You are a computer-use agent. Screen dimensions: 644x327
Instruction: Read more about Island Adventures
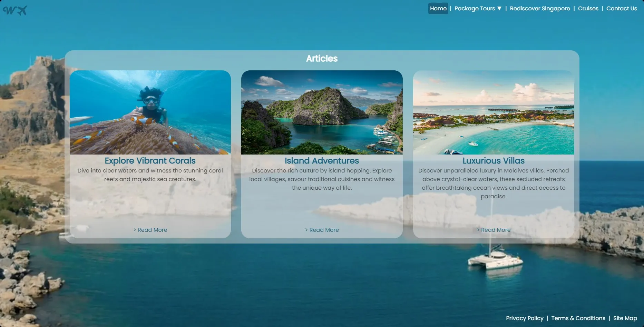[322, 230]
